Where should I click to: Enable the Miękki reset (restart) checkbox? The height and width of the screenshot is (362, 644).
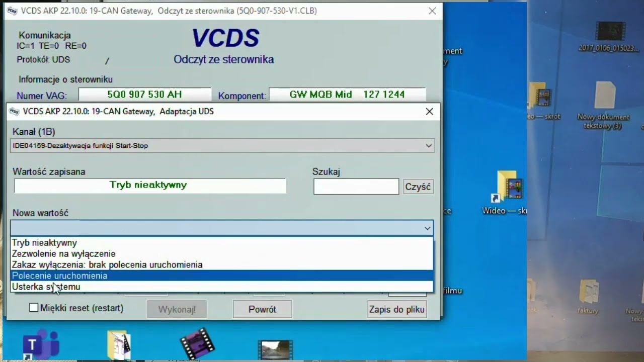point(34,308)
